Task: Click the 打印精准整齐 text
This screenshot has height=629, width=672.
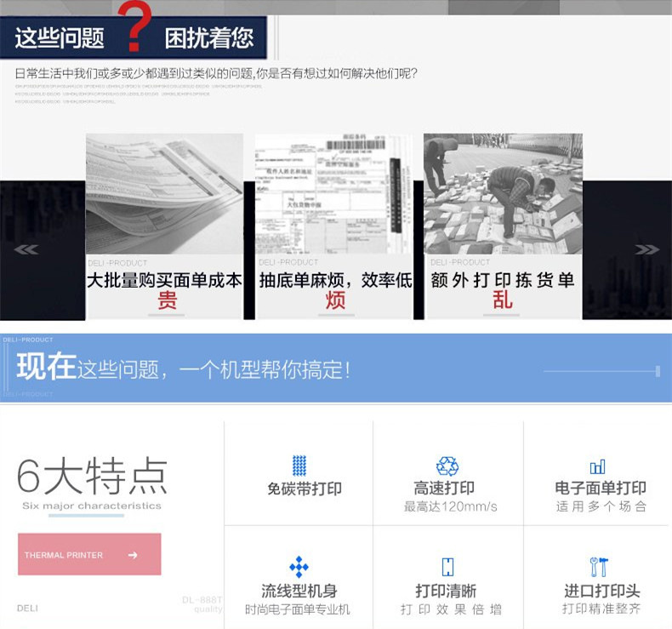Action: pyautogui.click(x=601, y=609)
